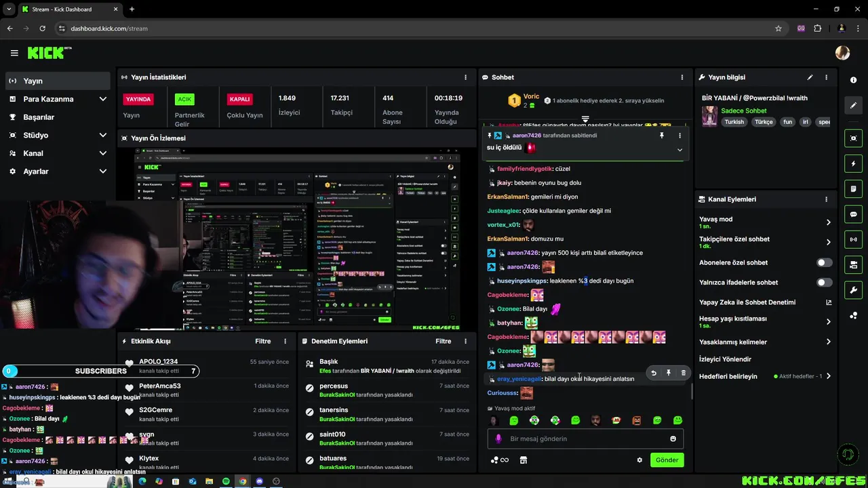The width and height of the screenshot is (868, 488).
Task: Click the chat message input field
Action: click(x=585, y=439)
